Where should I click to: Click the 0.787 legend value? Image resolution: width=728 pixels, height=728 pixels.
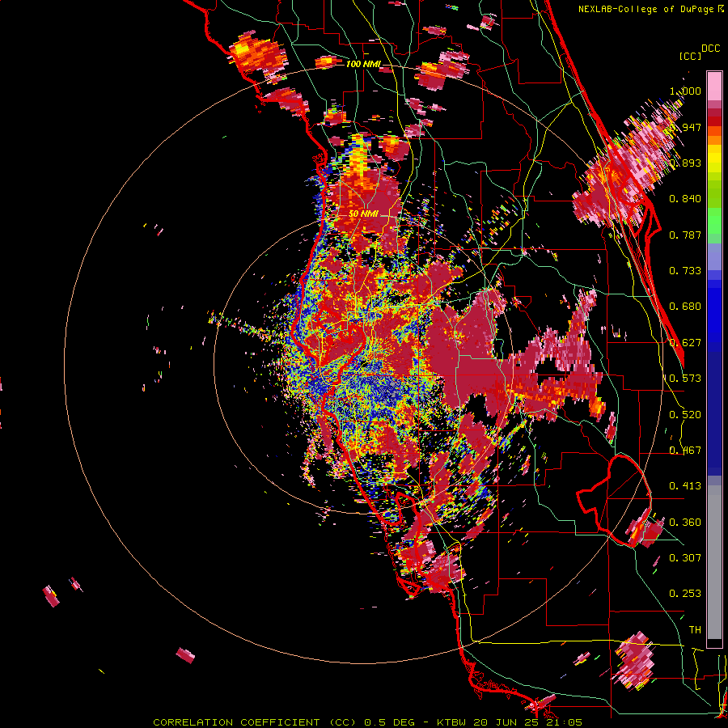click(x=685, y=235)
